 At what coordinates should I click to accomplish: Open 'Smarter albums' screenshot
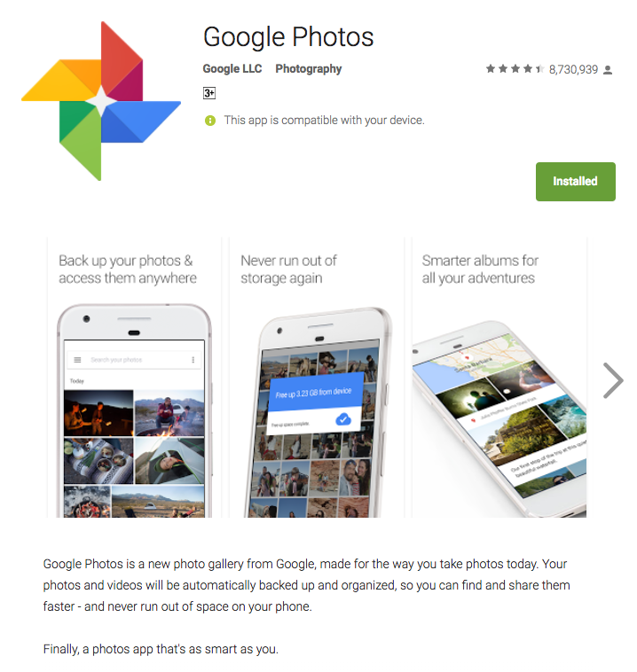499,377
